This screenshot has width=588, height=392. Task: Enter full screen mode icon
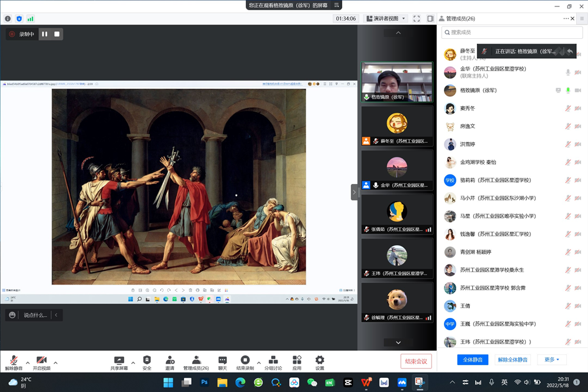(417, 18)
